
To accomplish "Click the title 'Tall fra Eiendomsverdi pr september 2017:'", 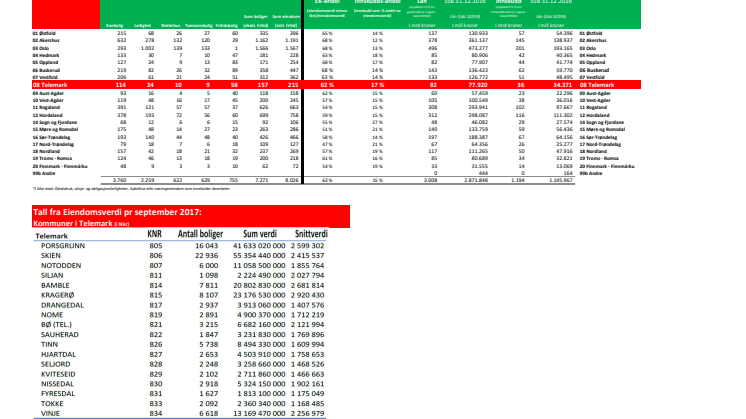I will click(x=118, y=212).
